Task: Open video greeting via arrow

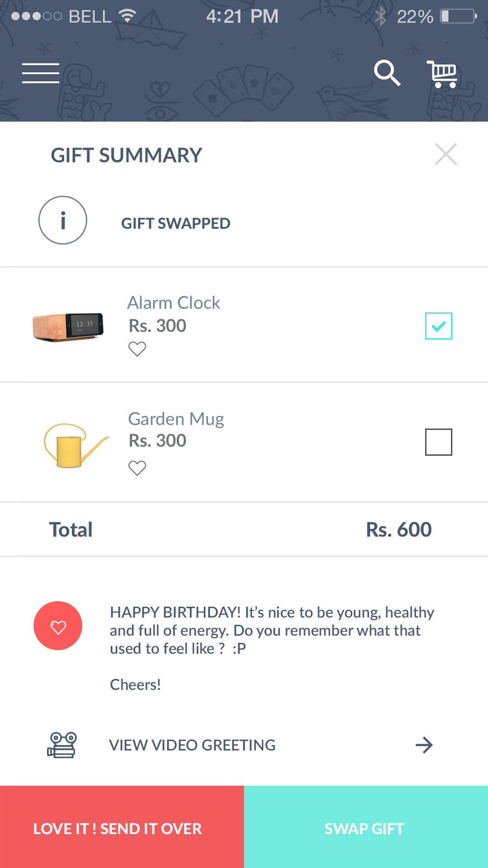Action: tap(424, 745)
